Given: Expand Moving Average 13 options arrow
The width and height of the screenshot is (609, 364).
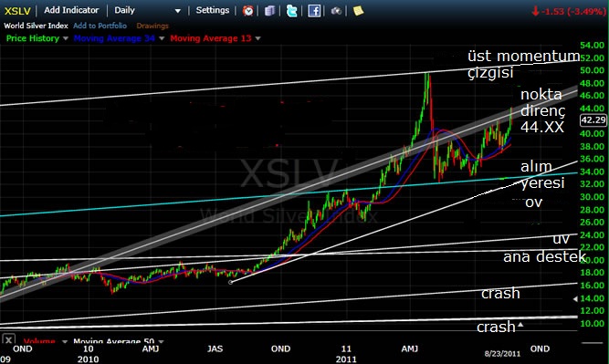Looking at the screenshot, I should (257, 38).
